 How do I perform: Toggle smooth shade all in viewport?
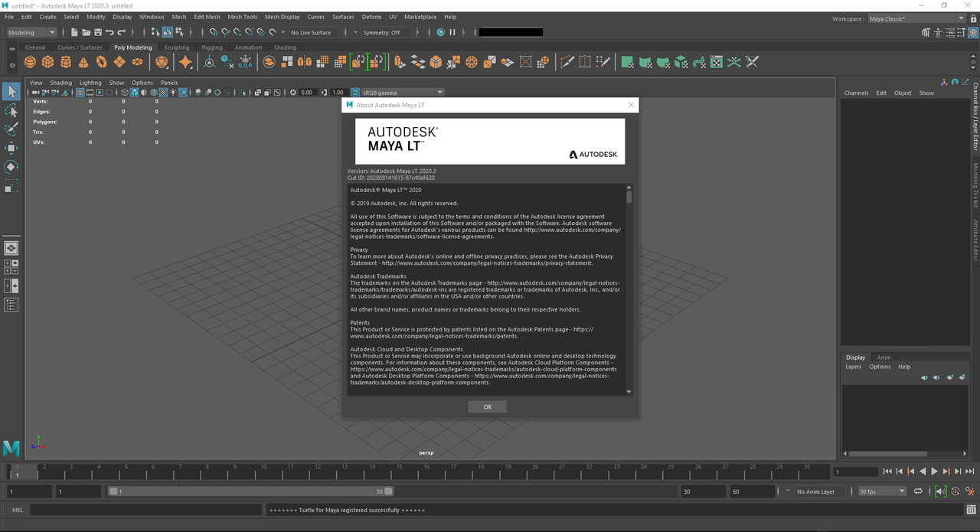point(134,93)
